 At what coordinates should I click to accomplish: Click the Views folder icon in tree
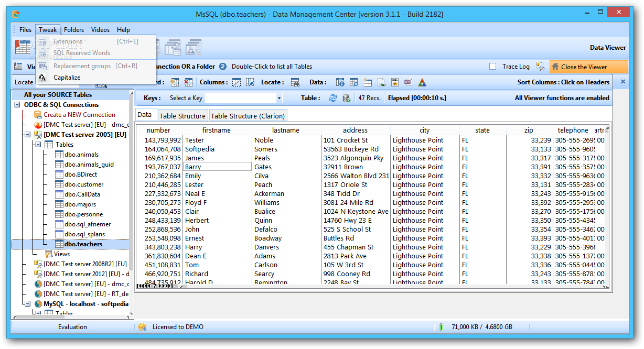click(x=49, y=254)
